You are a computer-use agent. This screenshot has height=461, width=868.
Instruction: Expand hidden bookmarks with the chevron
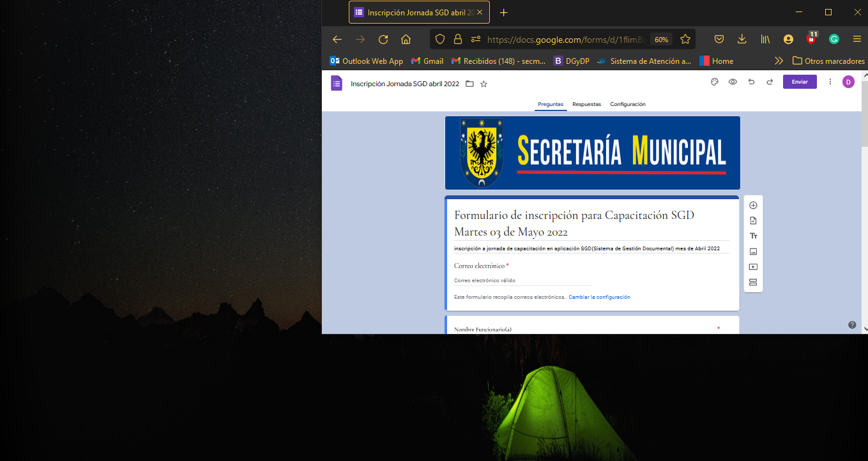coord(779,61)
